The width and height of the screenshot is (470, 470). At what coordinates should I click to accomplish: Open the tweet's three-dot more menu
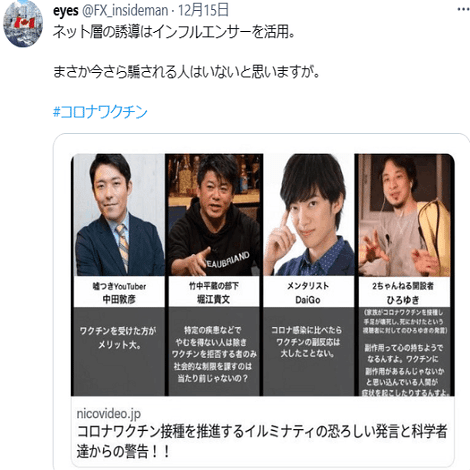[x=463, y=10]
